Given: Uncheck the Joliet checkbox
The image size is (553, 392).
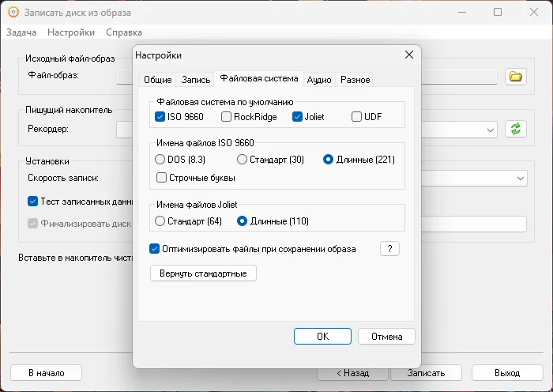Looking at the screenshot, I should (298, 117).
